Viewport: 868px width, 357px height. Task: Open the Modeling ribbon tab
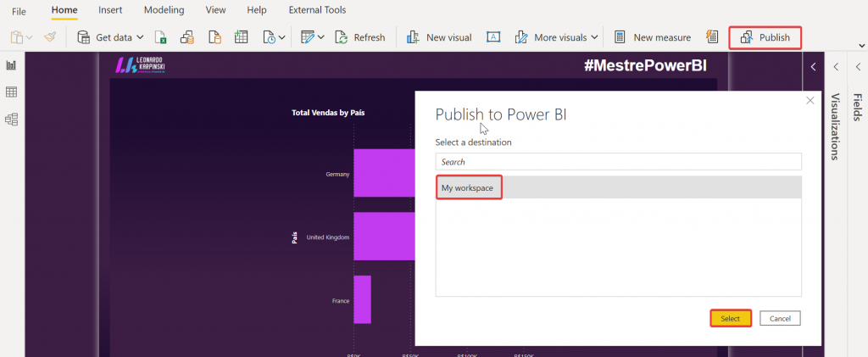click(x=163, y=10)
